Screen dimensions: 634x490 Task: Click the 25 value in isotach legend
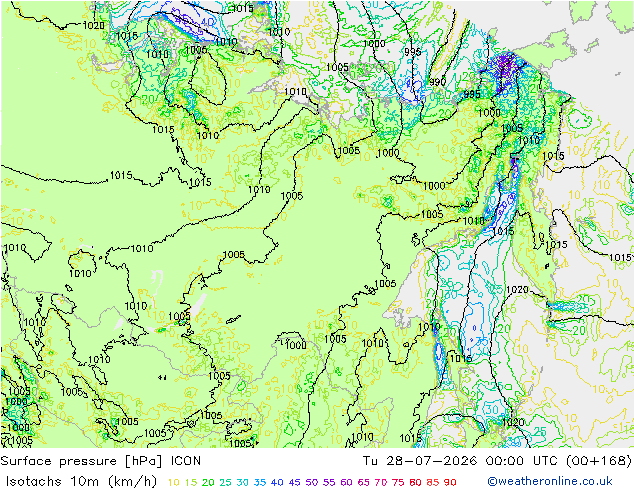(x=225, y=482)
